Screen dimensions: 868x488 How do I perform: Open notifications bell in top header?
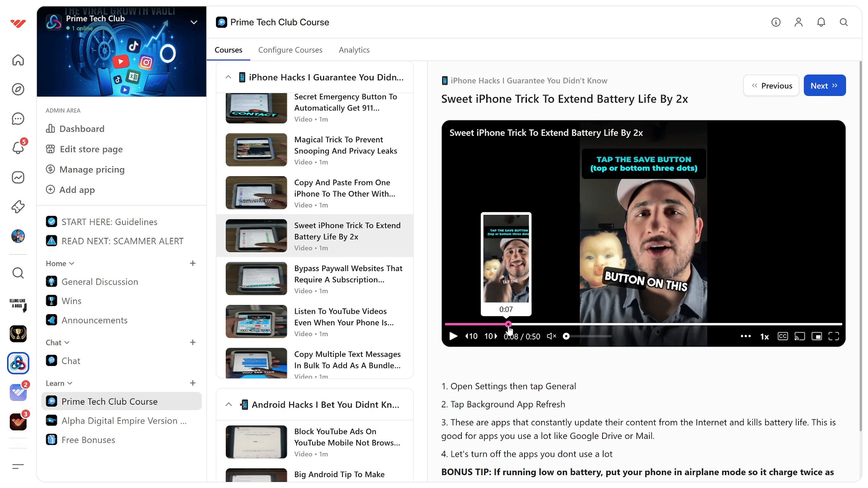[x=821, y=22]
